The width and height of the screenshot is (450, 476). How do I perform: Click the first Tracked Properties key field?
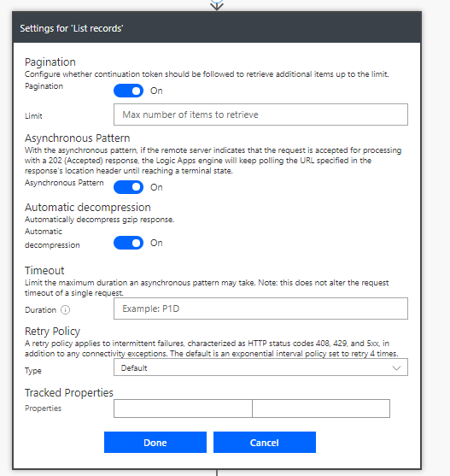tap(183, 408)
